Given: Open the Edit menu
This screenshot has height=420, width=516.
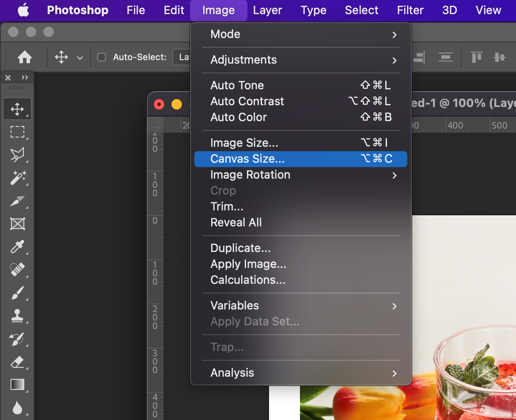Looking at the screenshot, I should coord(174,10).
